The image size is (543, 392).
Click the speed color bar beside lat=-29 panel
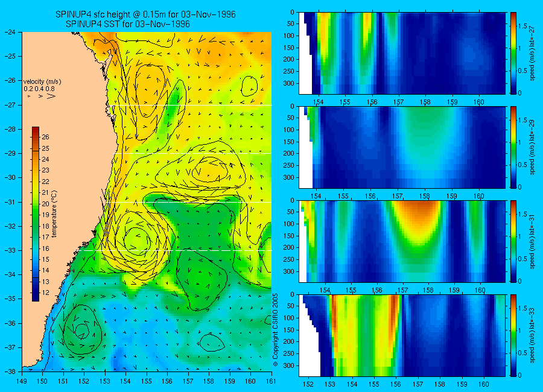coord(513,147)
